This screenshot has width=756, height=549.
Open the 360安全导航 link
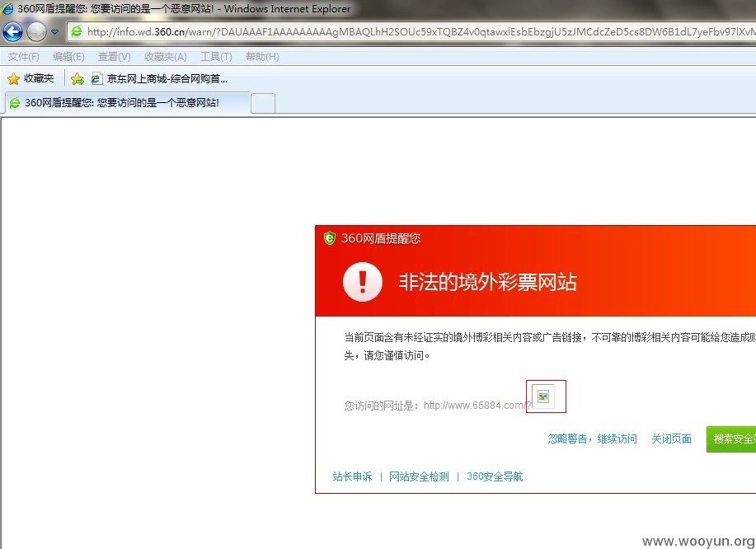click(x=495, y=476)
